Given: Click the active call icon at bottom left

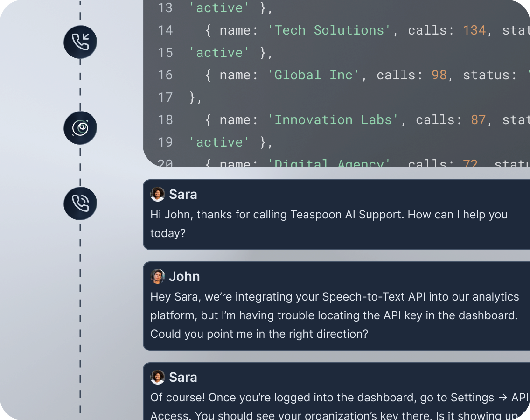Looking at the screenshot, I should 80,203.
